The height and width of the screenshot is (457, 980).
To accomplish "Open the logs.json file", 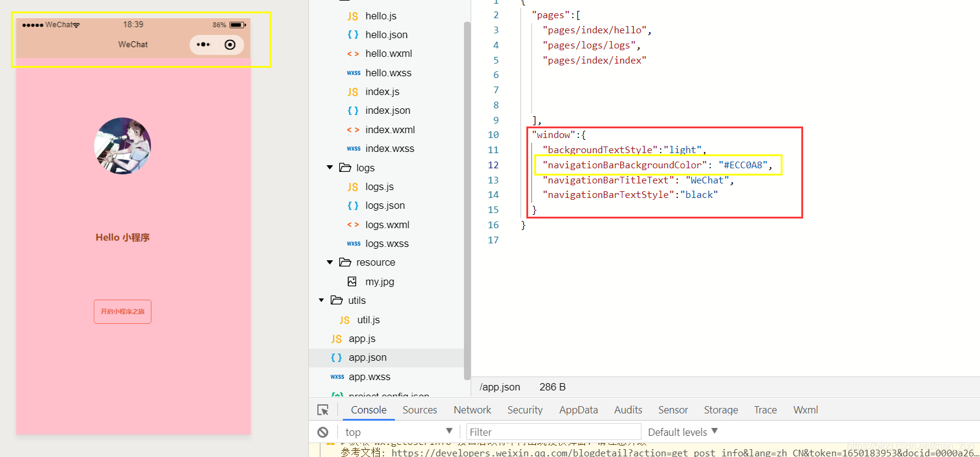I will (x=385, y=206).
